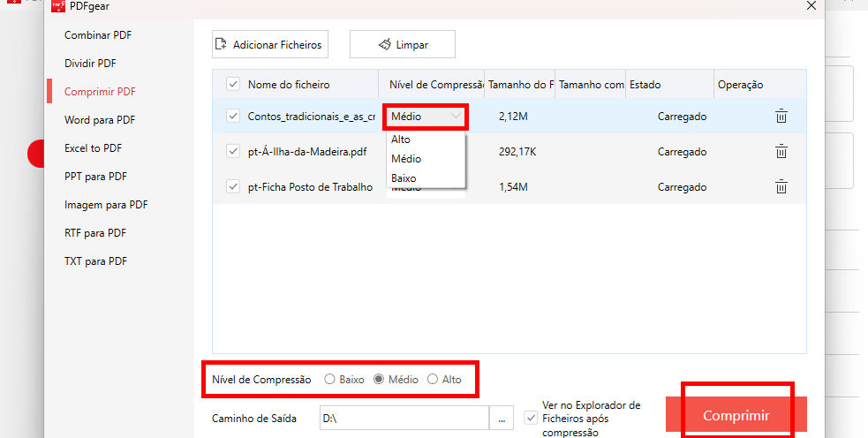Viewport: 868px width, 438px height.
Task: Select Comprimir PDF in the sidebar
Action: click(x=100, y=91)
